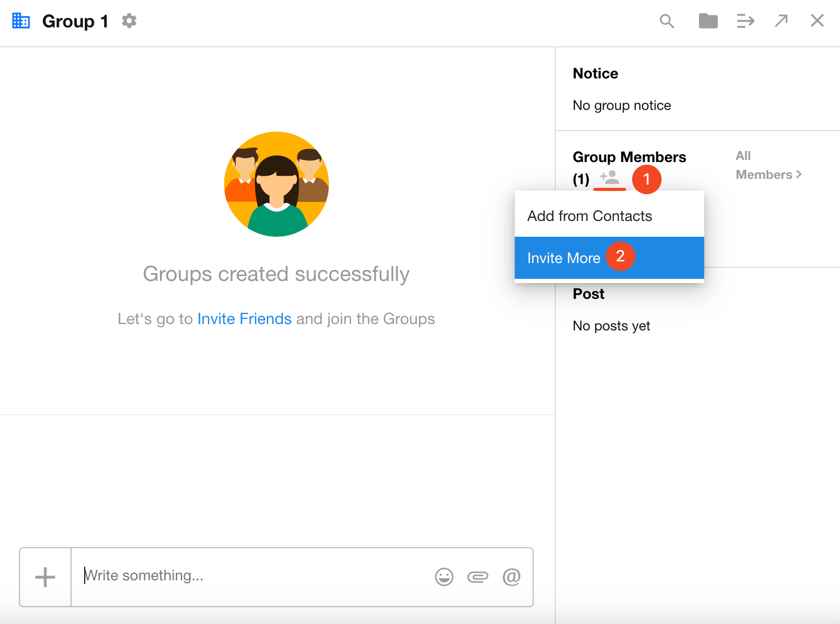840x624 pixels.
Task: Click the plus button beside the message box
Action: pos(45,577)
